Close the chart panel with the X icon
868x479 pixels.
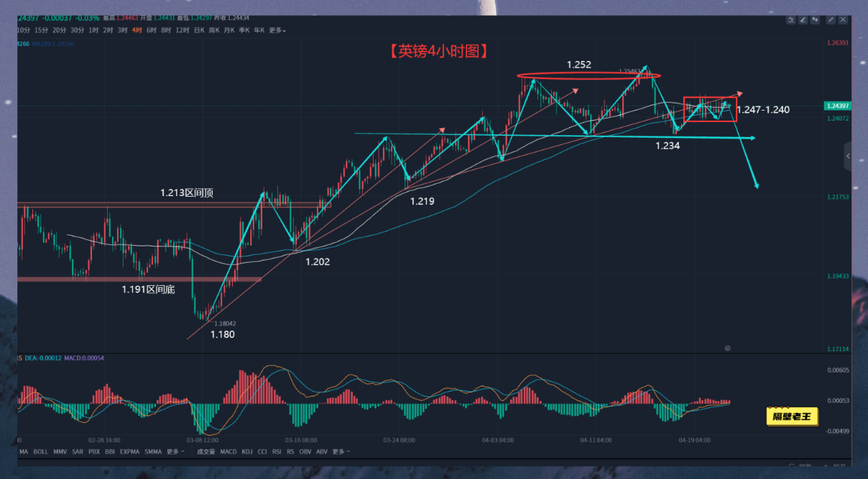tap(843, 19)
